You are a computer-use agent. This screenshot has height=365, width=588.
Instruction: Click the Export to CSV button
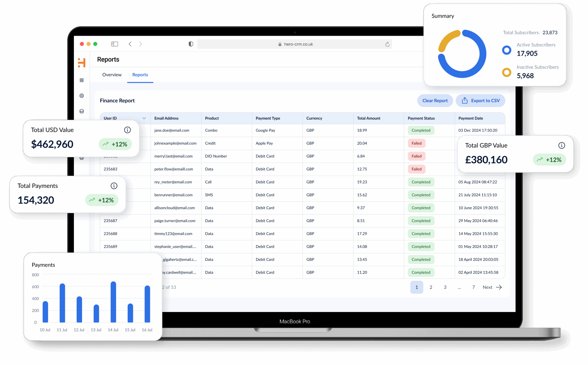click(x=480, y=101)
